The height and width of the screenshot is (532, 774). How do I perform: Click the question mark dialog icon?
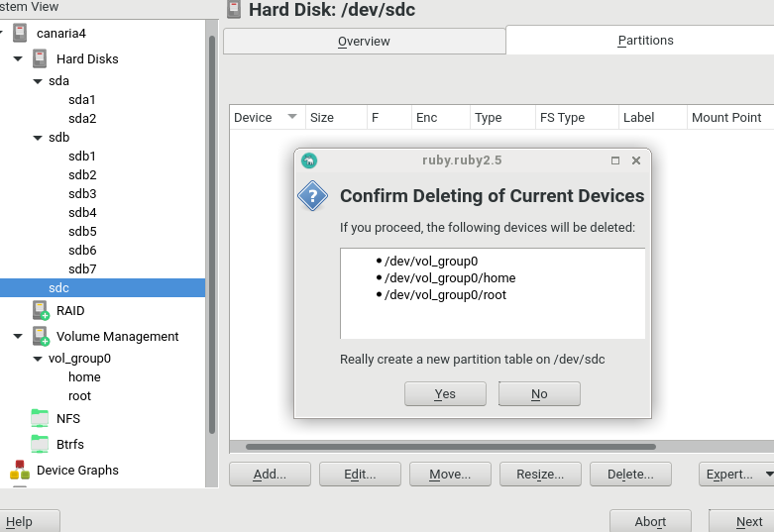tap(313, 196)
